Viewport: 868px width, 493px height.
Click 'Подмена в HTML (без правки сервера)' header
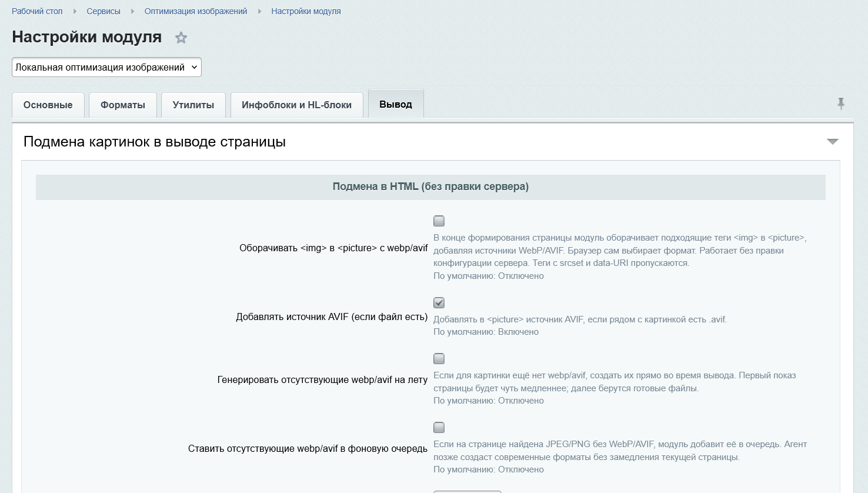pyautogui.click(x=430, y=186)
